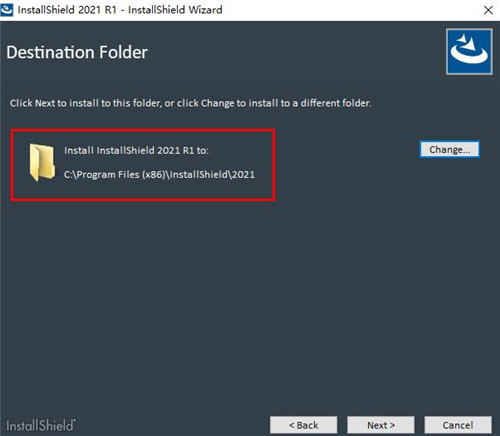Close the InstallShield Wizard window
Screen dimensions: 500x436
488,10
